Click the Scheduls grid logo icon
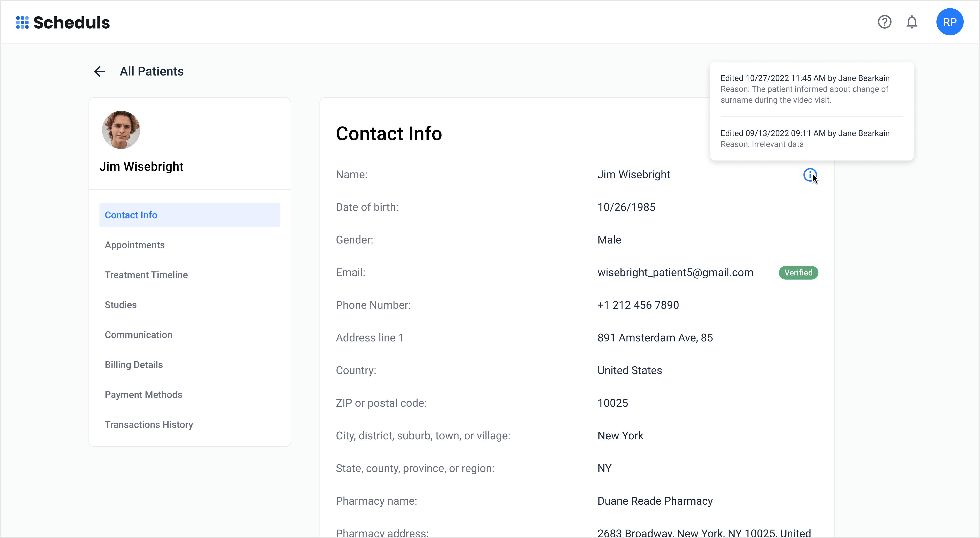This screenshot has height=538, width=980. pos(22,22)
